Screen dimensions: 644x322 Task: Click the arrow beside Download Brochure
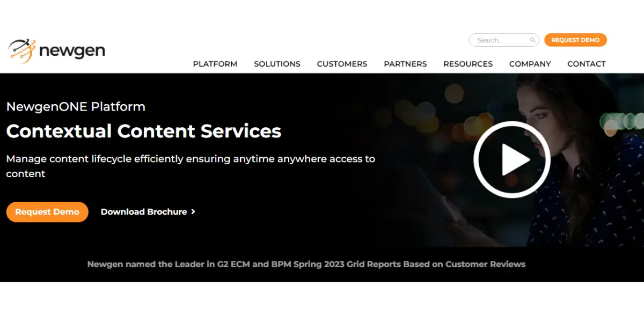[x=193, y=212]
